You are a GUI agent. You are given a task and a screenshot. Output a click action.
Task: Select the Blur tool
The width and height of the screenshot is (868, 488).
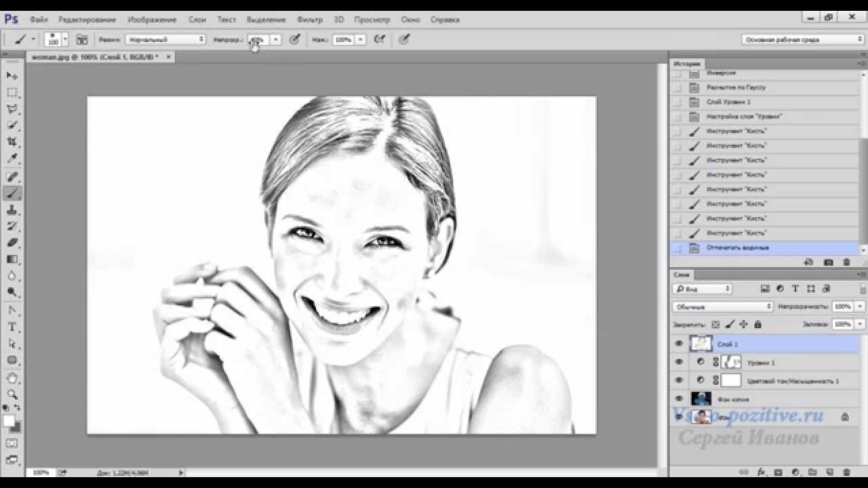tap(12, 276)
